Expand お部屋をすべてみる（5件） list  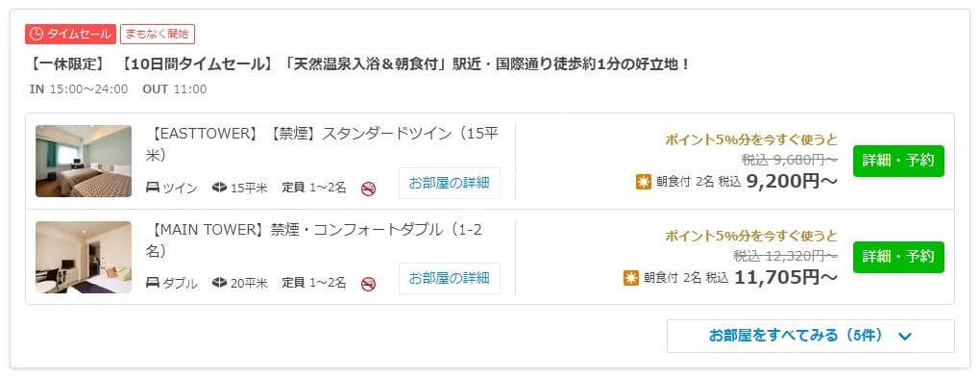click(x=811, y=336)
